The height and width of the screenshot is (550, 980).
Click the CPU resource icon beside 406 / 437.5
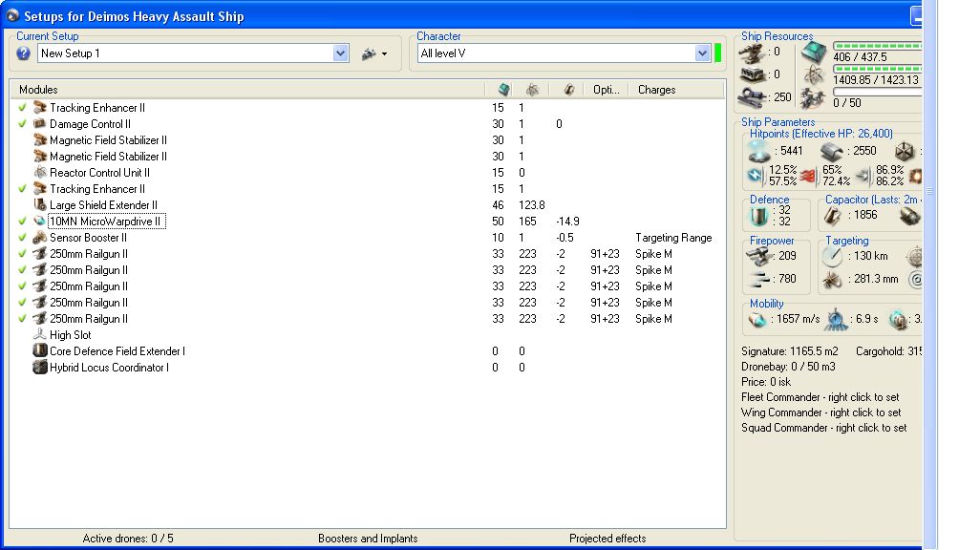tap(813, 53)
